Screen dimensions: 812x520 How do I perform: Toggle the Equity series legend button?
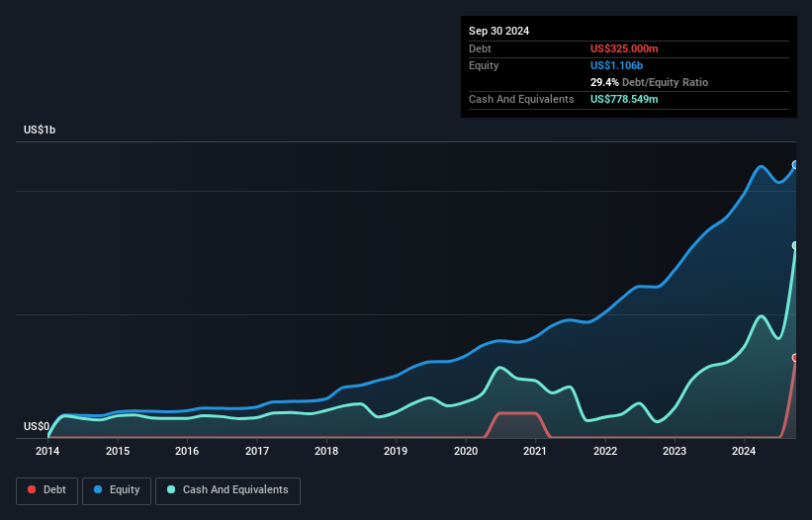click(x=117, y=490)
